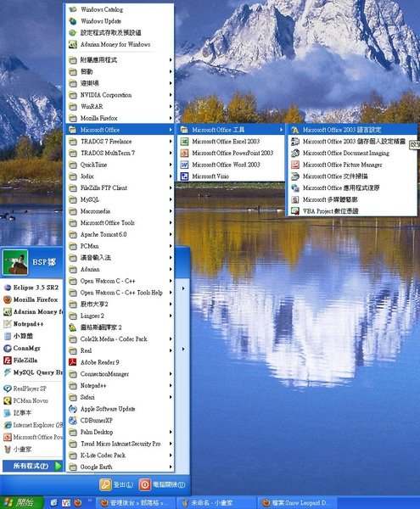This screenshot has height=509, width=420.
Task: Open VBA Project 數位憑證
Action: pyautogui.click(x=352, y=211)
